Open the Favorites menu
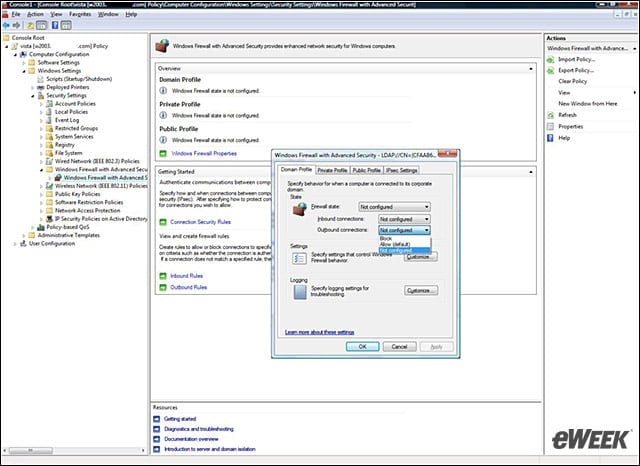The width and height of the screenshot is (640, 466). 80,14
